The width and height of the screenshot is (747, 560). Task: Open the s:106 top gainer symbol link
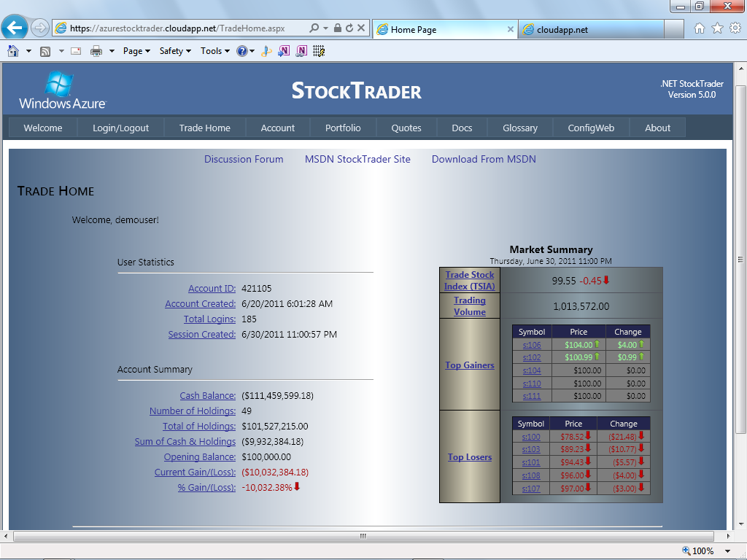[532, 345]
